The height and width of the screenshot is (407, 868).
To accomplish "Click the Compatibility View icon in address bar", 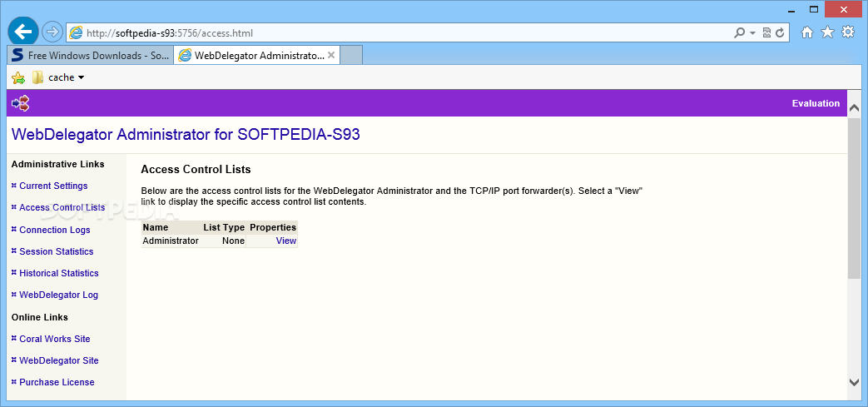I will coord(766,32).
